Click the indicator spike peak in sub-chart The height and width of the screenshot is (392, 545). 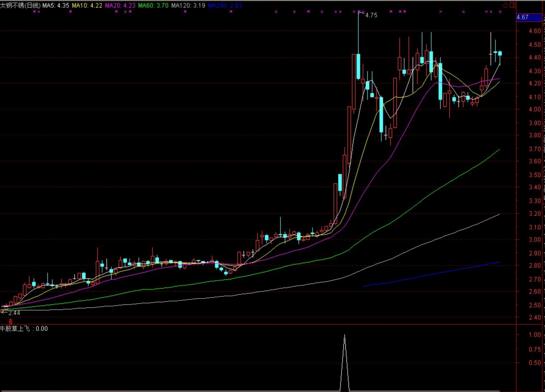[344, 335]
